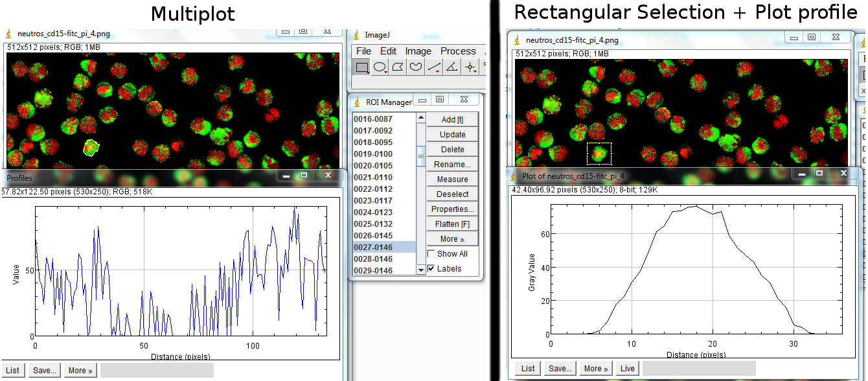Select the Point tool
The image size is (868, 381).
pyautogui.click(x=470, y=66)
